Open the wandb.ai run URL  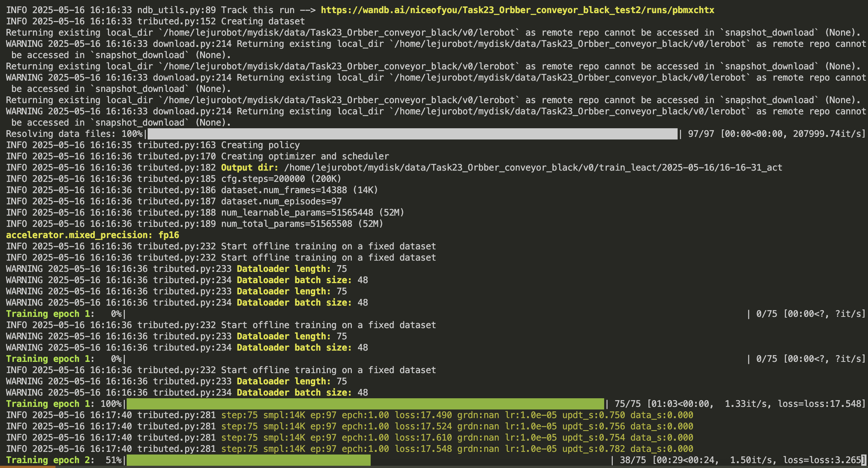pyautogui.click(x=517, y=10)
